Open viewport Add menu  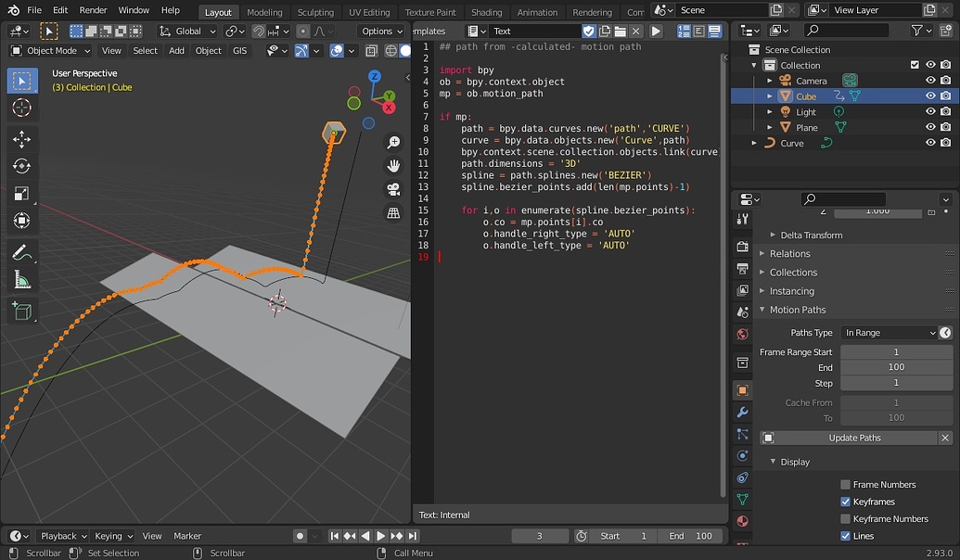[x=176, y=51]
